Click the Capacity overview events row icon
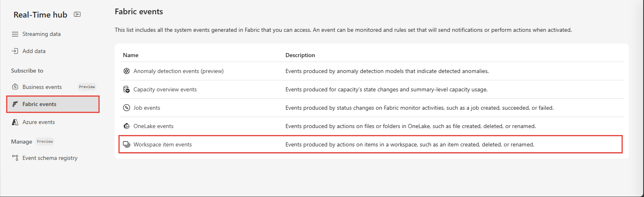This screenshot has height=197, width=644. pos(127,89)
